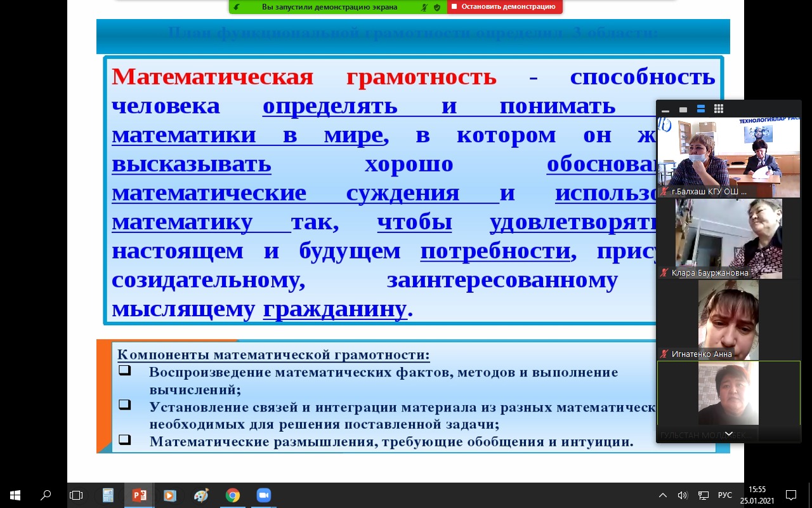This screenshot has height=508, width=812.
Task: Open the underlined гражданину link on the slide
Action: click(x=334, y=309)
